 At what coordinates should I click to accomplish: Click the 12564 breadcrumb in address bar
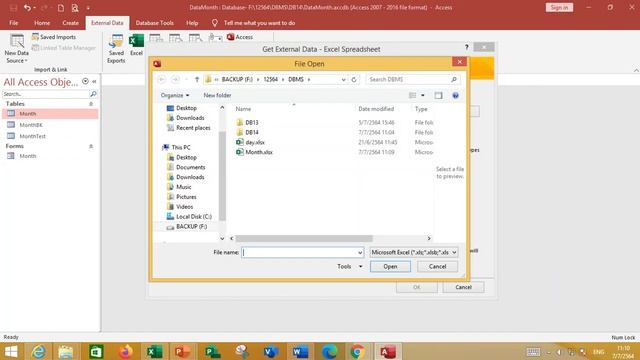pyautogui.click(x=271, y=79)
